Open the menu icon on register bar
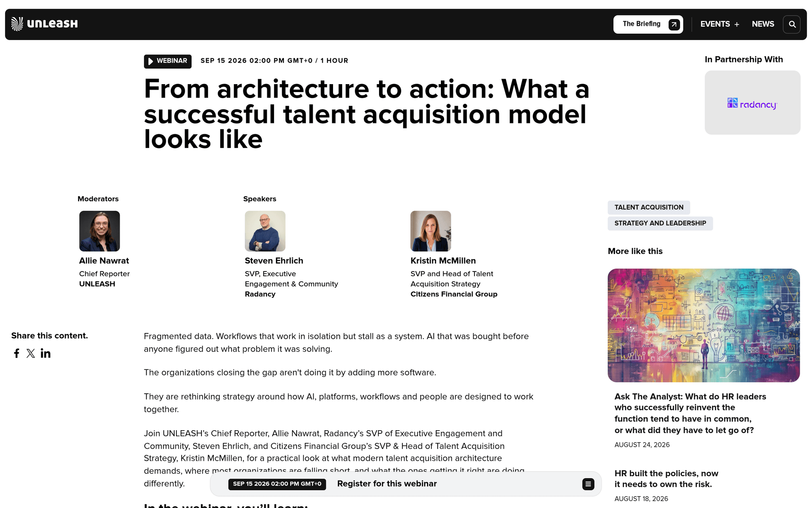 (x=588, y=484)
